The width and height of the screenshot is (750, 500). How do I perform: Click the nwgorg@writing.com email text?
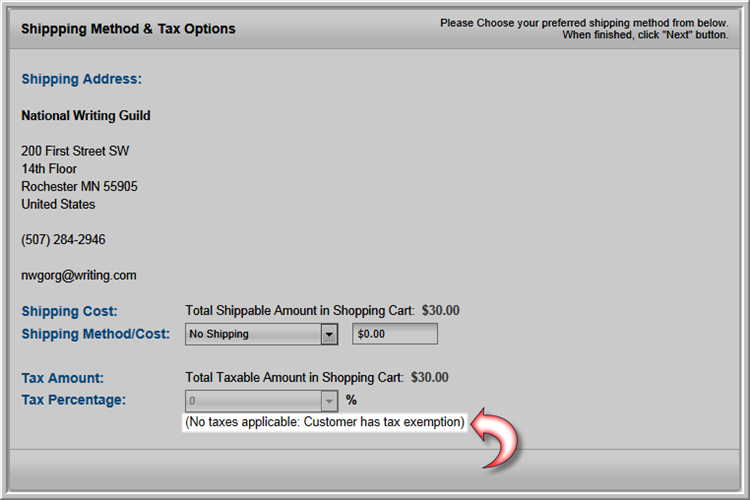(x=79, y=276)
